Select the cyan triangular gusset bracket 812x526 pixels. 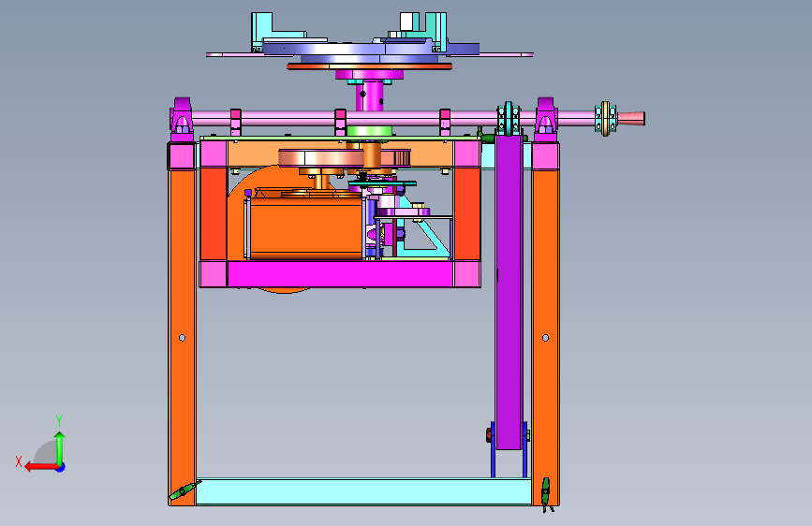(423, 227)
